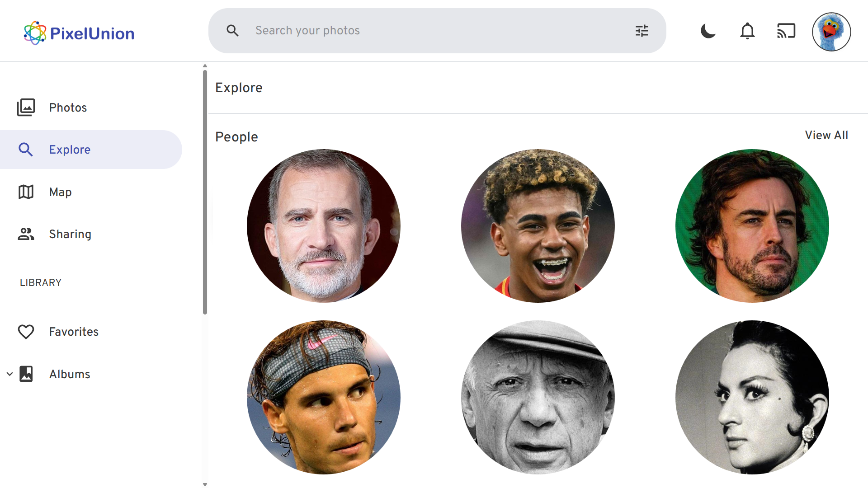Click the search magnifier icon in search bar
This screenshot has height=488, width=868.
pyautogui.click(x=232, y=31)
